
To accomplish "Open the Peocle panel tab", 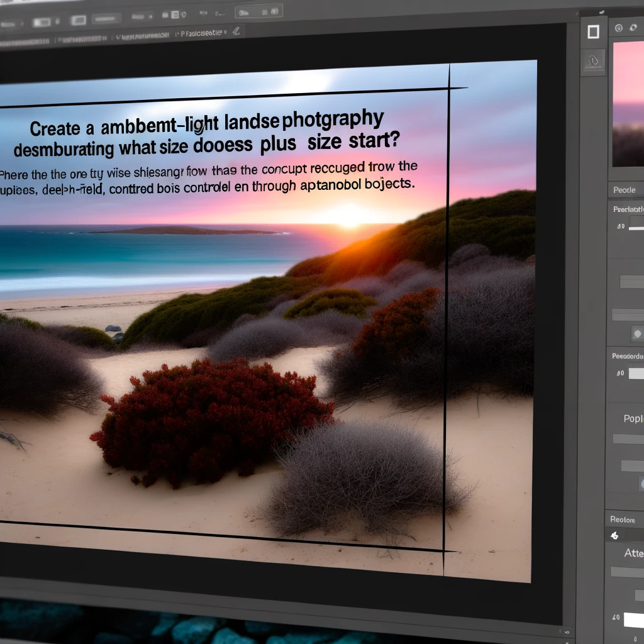I will tap(625, 190).
